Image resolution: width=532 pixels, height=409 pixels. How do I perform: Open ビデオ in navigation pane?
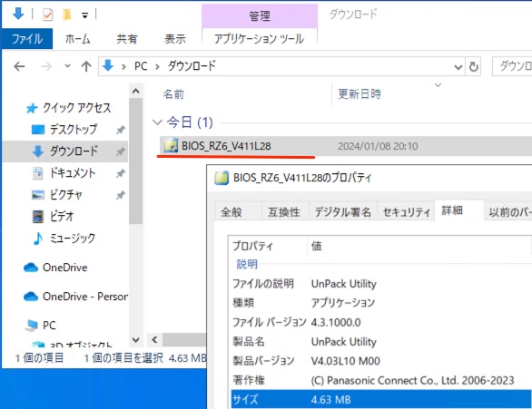62,217
